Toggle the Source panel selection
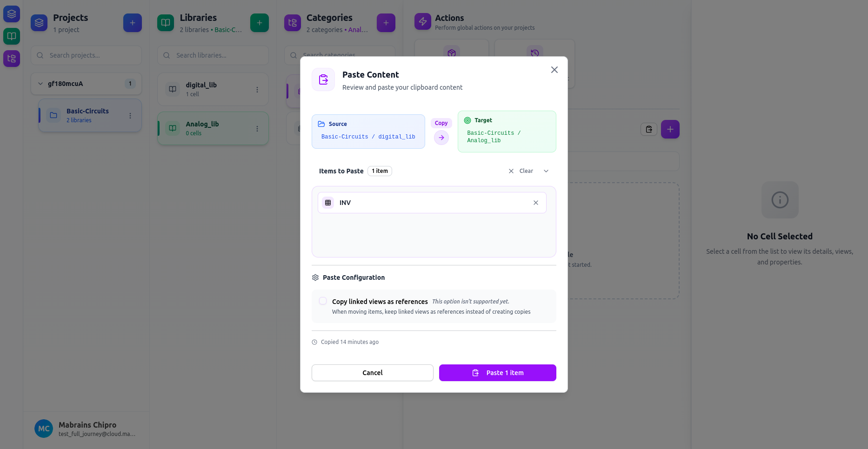This screenshot has width=868, height=449. pyautogui.click(x=368, y=131)
